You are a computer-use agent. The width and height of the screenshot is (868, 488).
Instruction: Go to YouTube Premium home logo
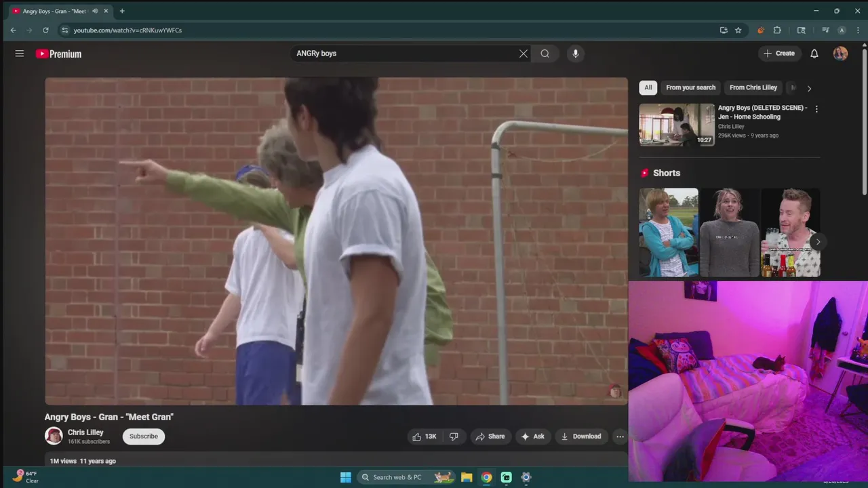pos(58,54)
